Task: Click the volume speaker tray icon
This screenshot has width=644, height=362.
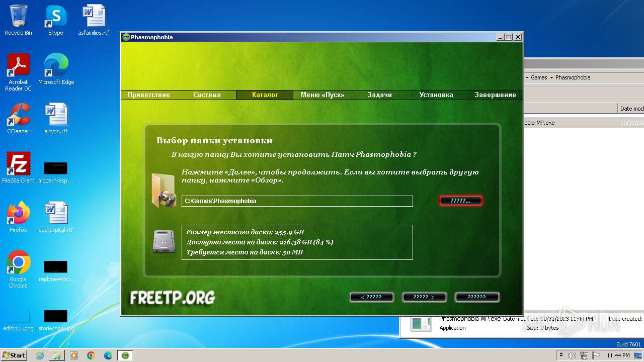Action: click(x=572, y=355)
